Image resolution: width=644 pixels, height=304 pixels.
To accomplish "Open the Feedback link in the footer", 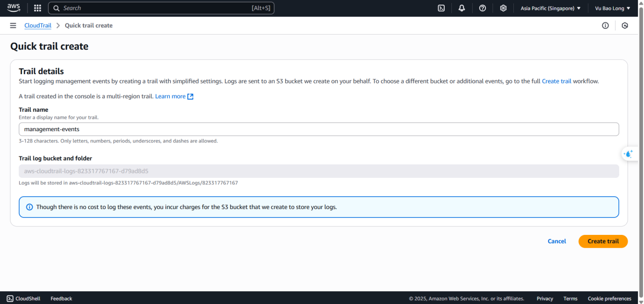I will (x=62, y=298).
